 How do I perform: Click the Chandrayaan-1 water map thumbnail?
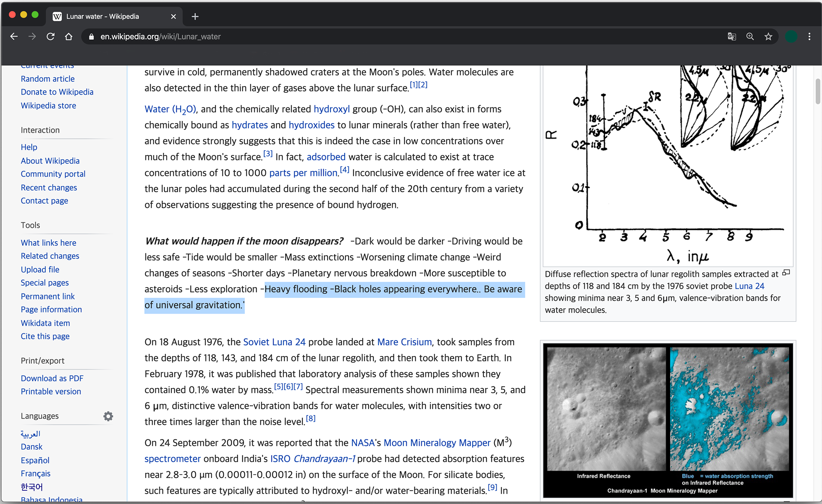(667, 419)
